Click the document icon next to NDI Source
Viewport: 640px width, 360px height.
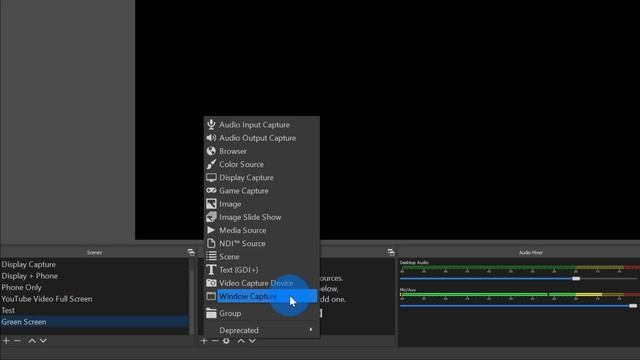[211, 243]
